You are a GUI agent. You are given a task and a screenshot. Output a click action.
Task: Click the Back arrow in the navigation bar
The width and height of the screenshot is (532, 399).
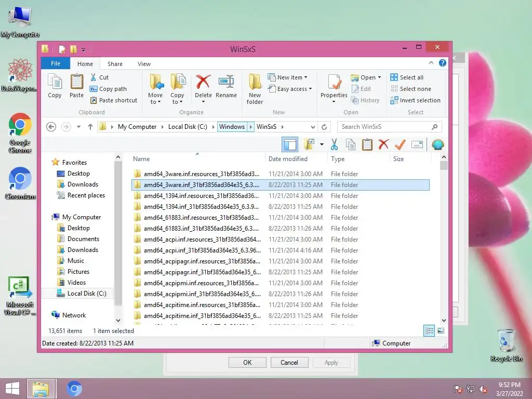[51, 127]
